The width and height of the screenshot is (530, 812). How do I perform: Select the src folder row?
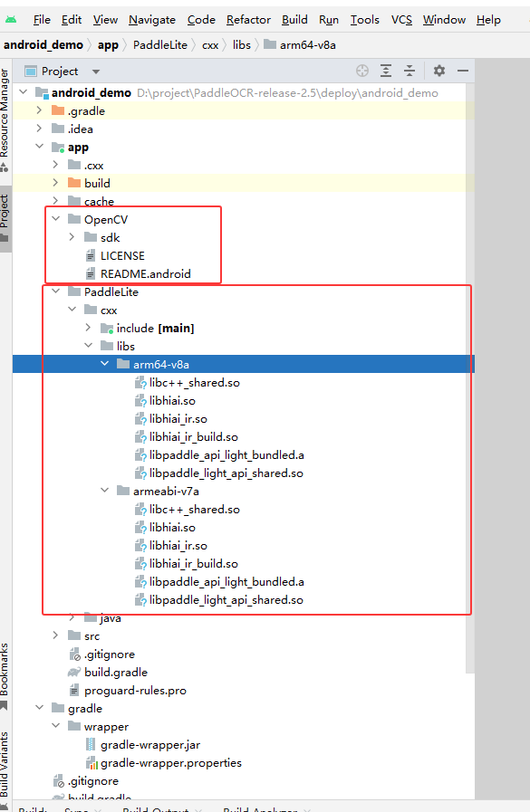pos(244,635)
